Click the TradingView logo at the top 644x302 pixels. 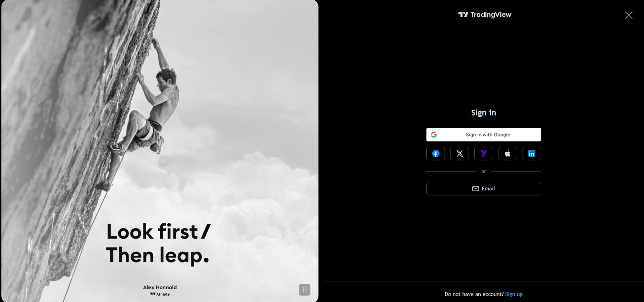point(485,14)
